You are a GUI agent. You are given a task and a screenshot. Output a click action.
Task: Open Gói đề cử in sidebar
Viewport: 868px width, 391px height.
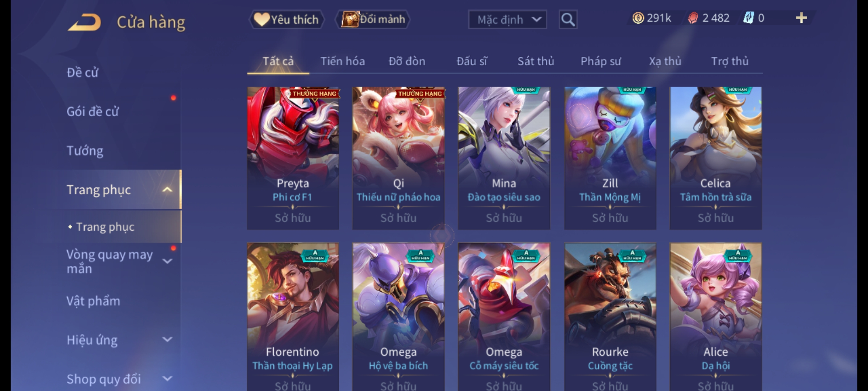93,112
